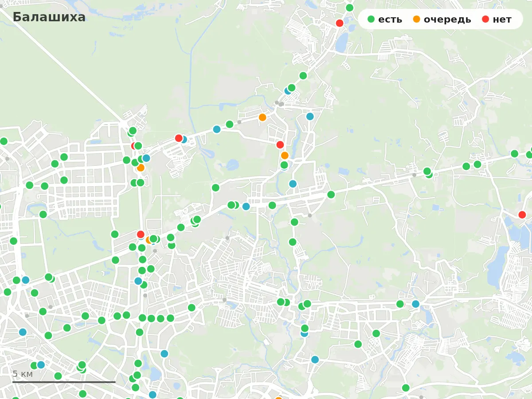This screenshot has height=399, width=532.
Task: Open the topmost orange queue marker
Action: click(x=262, y=117)
